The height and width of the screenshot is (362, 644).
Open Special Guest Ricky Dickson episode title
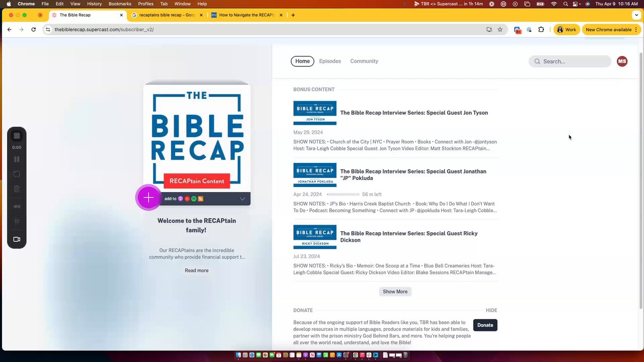tap(409, 237)
